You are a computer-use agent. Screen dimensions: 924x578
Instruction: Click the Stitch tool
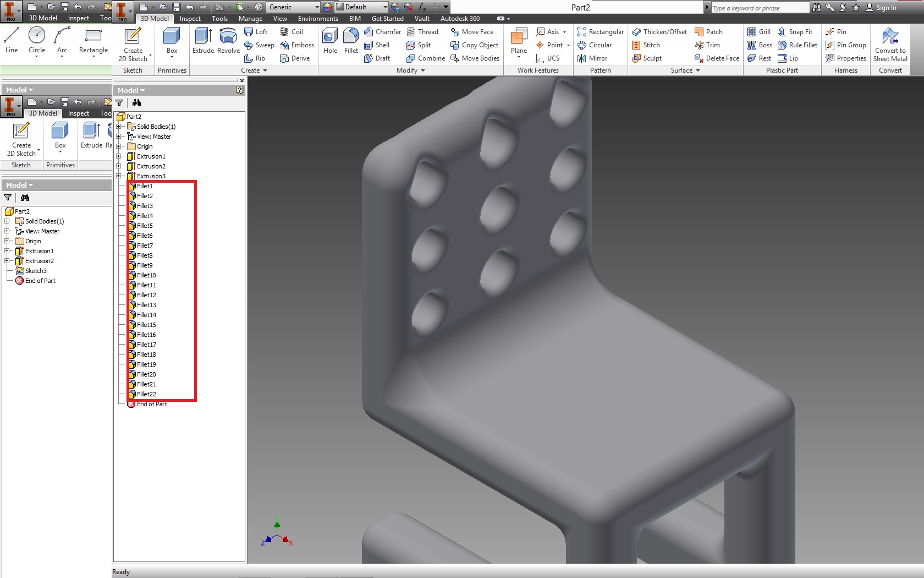(x=646, y=45)
